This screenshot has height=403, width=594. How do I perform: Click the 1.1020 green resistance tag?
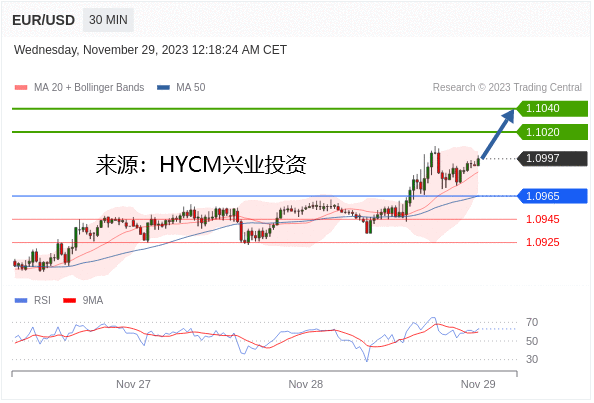point(552,132)
